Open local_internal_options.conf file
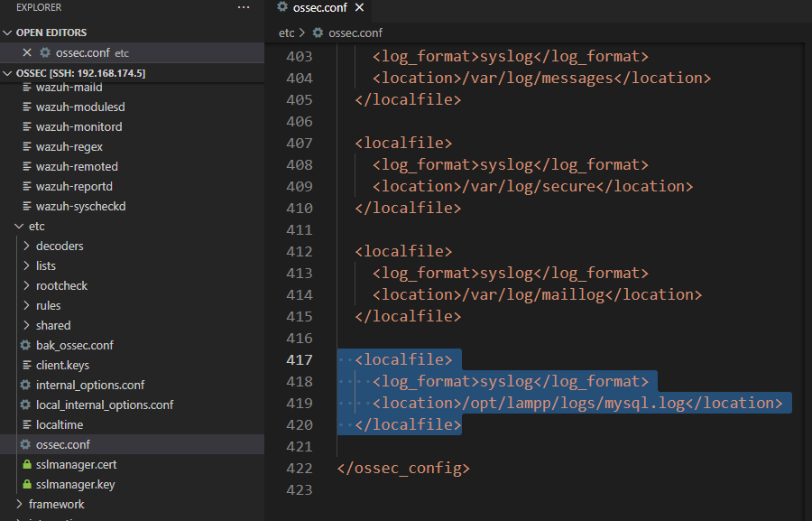 point(105,405)
